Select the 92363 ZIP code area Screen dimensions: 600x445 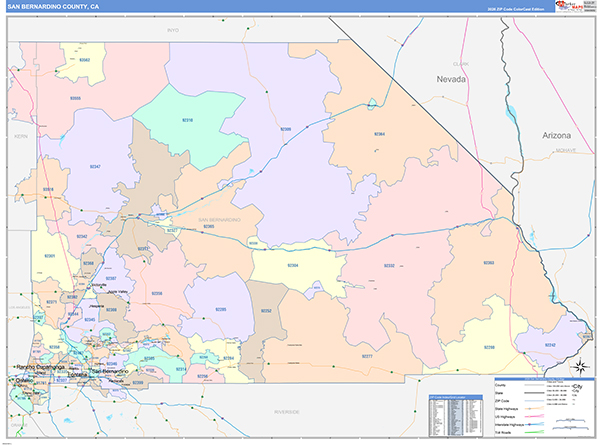(x=488, y=262)
